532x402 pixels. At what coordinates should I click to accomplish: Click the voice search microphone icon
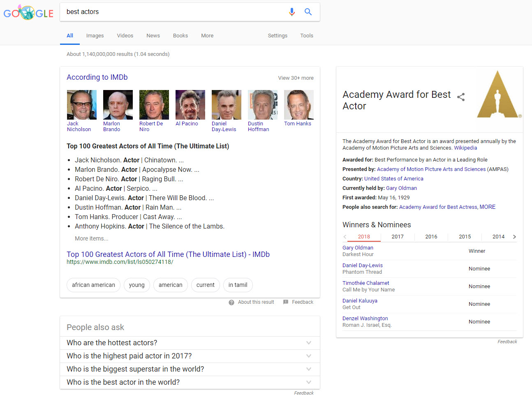click(292, 12)
